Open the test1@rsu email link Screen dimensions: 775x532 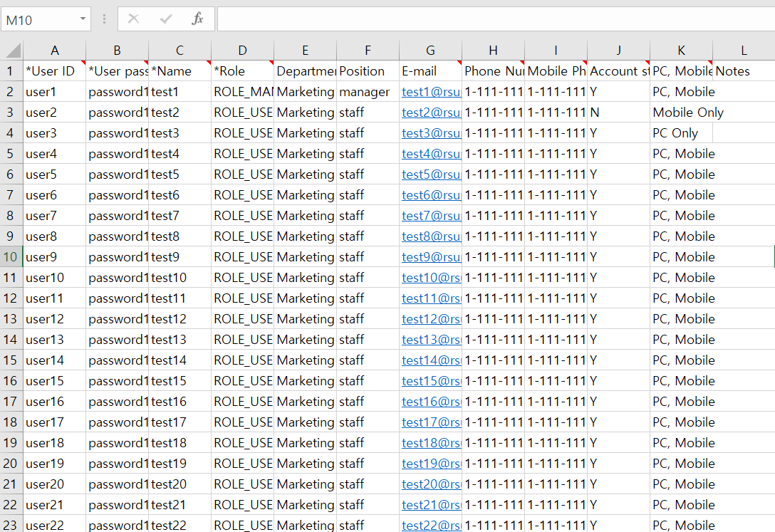(x=431, y=92)
